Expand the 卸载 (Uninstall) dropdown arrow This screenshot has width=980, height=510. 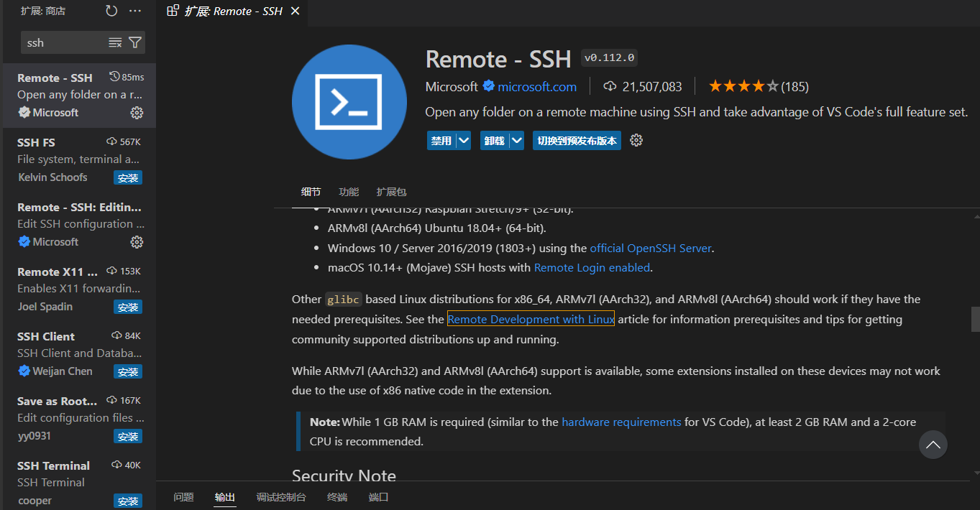coord(517,141)
